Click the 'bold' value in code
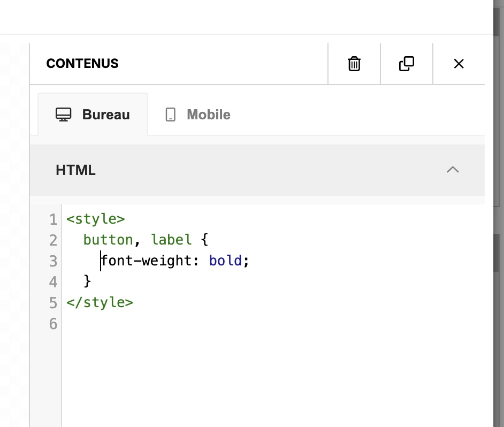Image resolution: width=504 pixels, height=427 pixels. tap(225, 261)
